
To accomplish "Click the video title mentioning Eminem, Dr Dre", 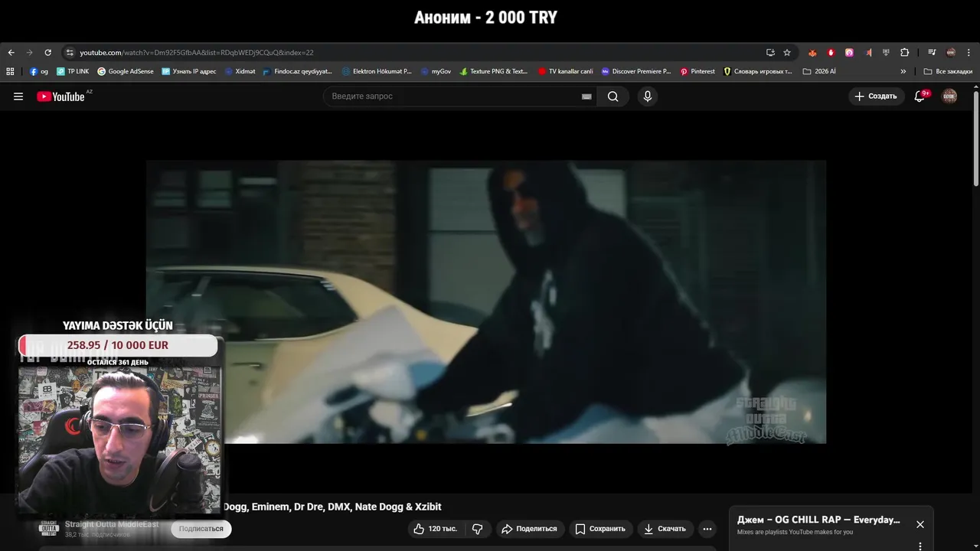I will coord(332,507).
